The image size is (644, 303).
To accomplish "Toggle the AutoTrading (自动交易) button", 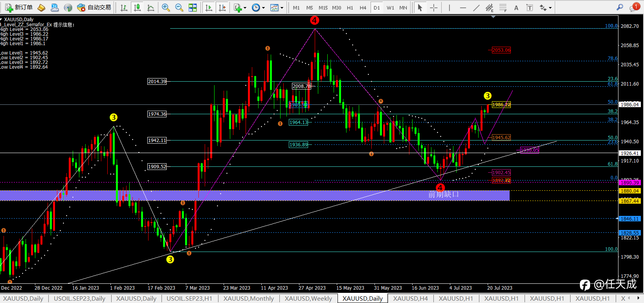I will point(94,7).
